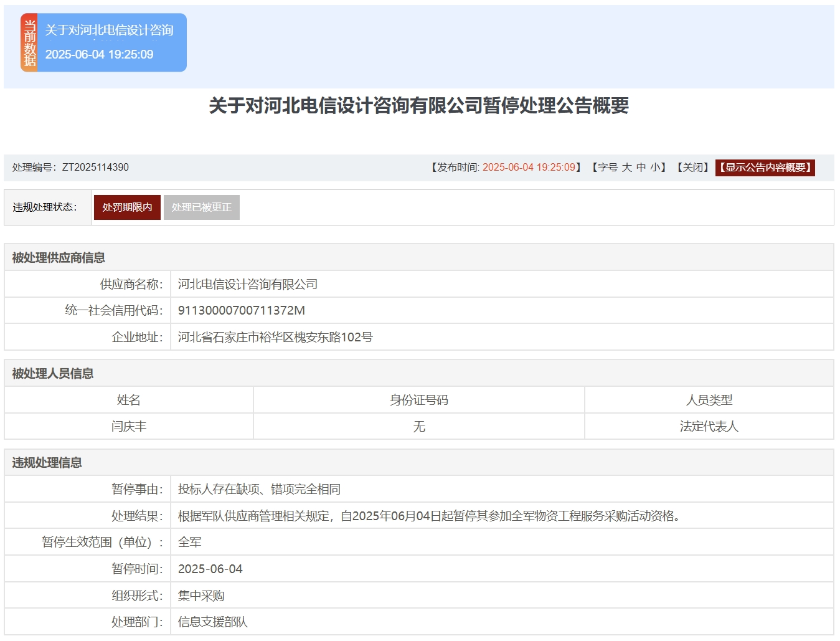Click the 处理结果 description text
This screenshot has width=840, height=641.
pos(429,516)
